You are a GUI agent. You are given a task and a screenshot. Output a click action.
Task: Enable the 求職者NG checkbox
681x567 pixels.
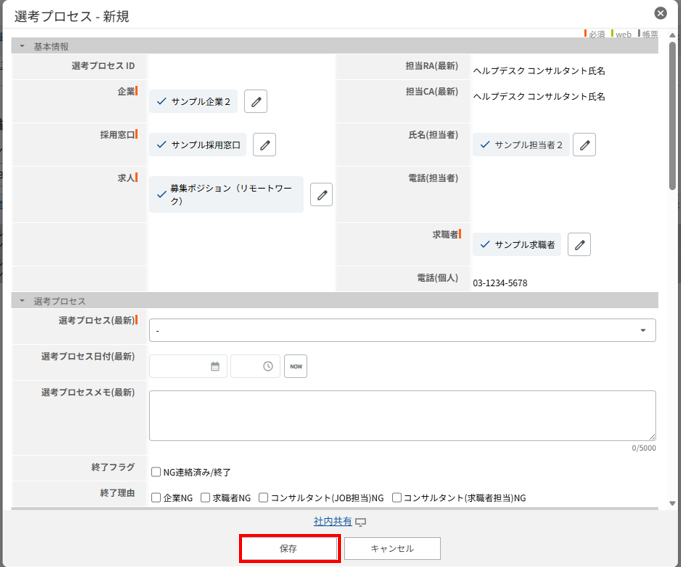point(206,497)
